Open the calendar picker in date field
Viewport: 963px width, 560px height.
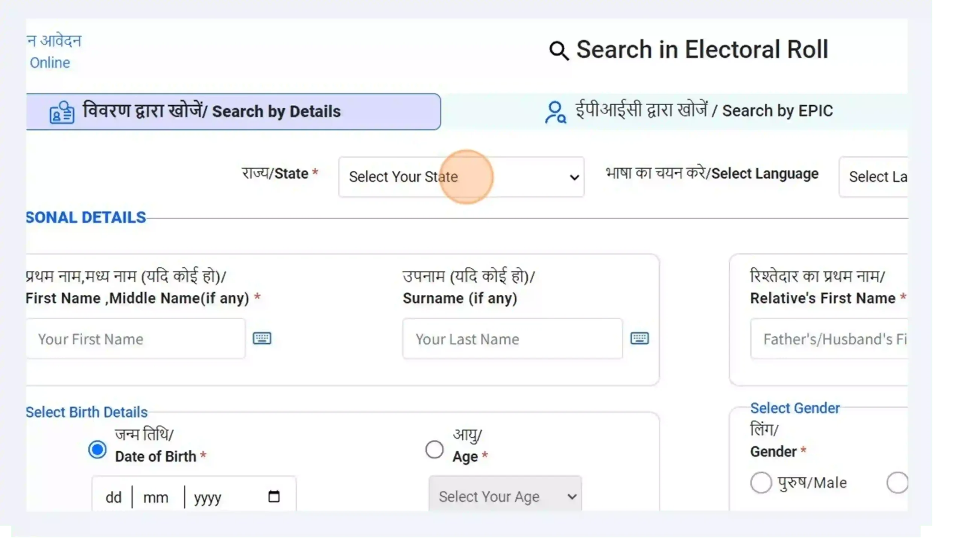coord(274,496)
